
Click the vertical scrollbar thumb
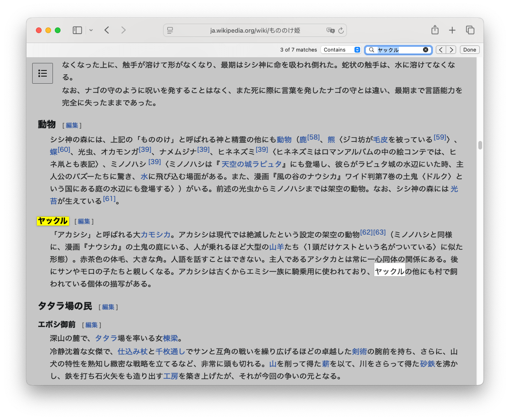click(480, 145)
